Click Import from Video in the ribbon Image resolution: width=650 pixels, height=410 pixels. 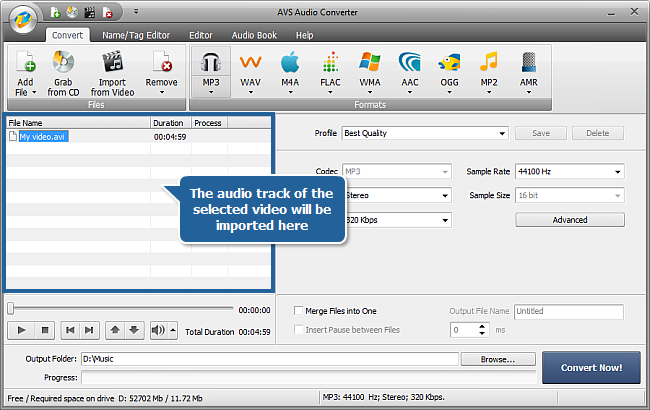pos(112,73)
